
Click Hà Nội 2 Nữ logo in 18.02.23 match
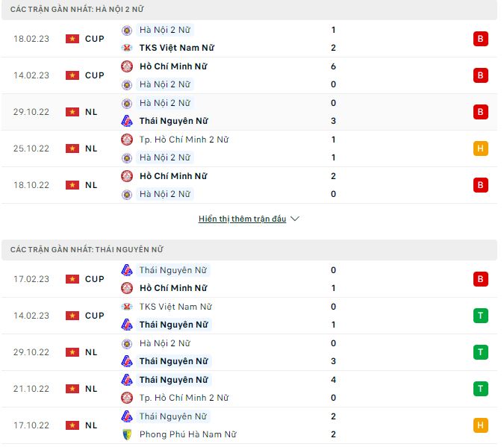coord(127,30)
